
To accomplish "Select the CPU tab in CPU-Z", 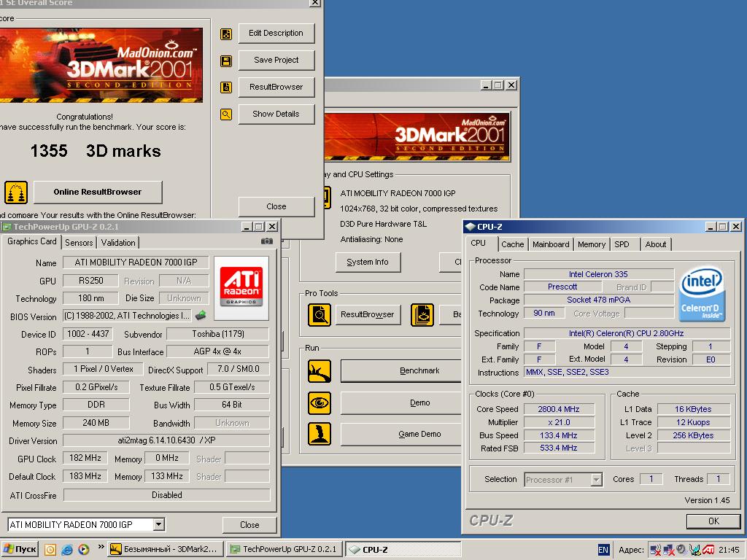I will coord(479,243).
